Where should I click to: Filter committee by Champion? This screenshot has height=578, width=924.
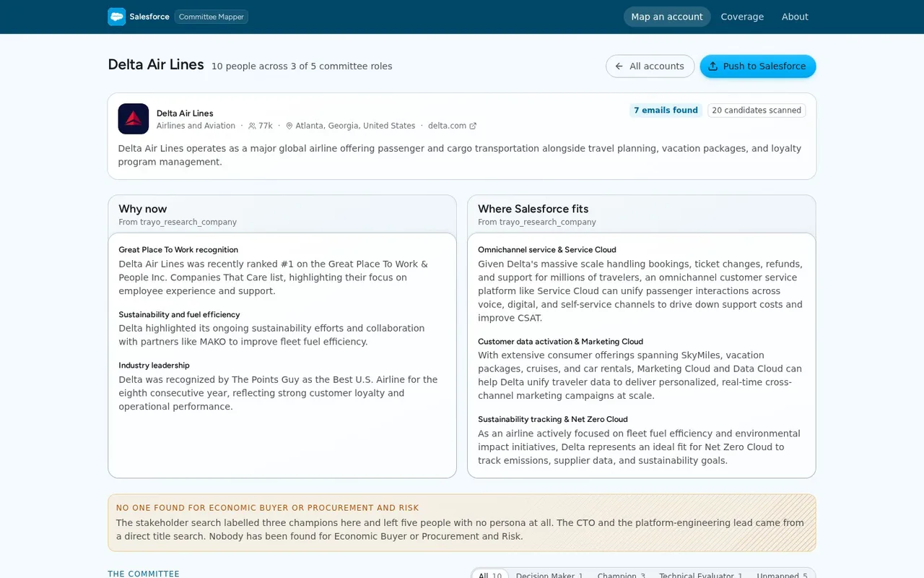622,575
